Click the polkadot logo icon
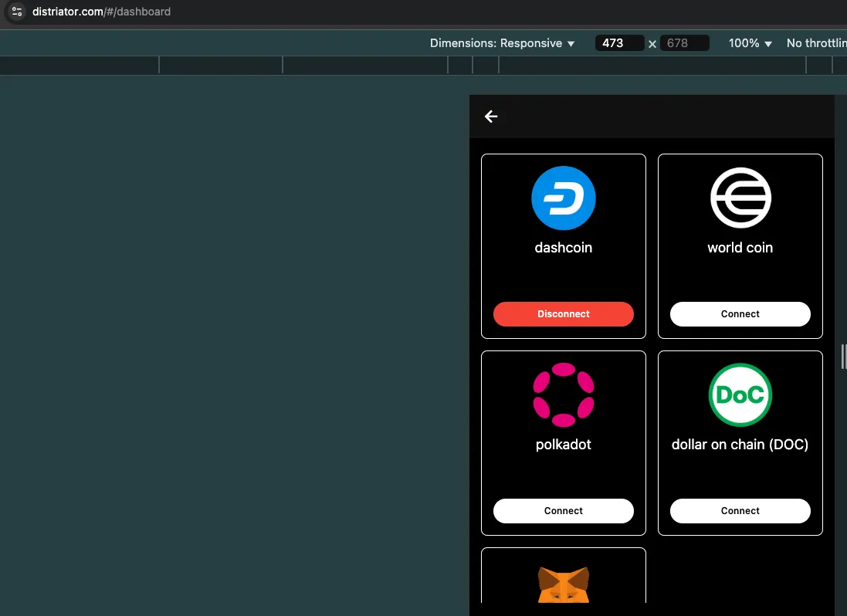The width and height of the screenshot is (847, 616). [x=564, y=394]
